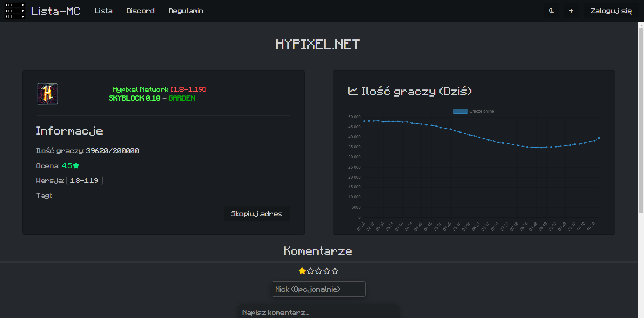Click the chart line icon near Ilość graczy
This screenshot has width=644, height=318.
coord(353,91)
